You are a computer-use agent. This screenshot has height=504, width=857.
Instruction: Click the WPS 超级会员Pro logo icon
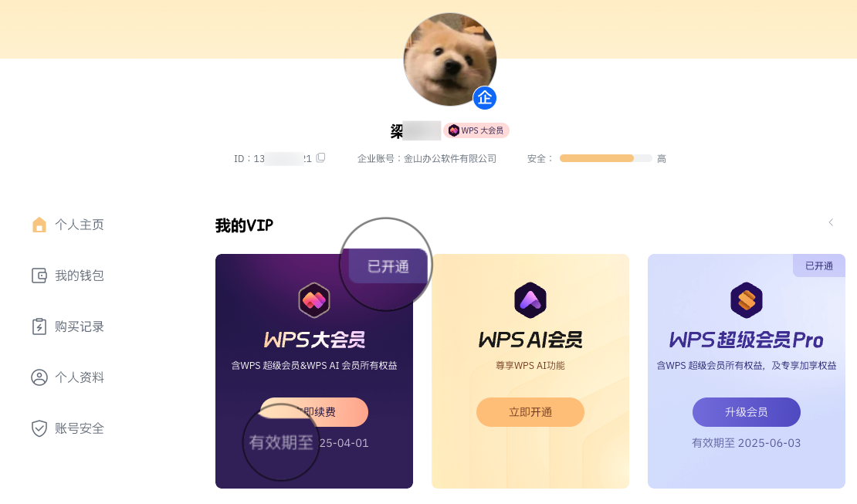pyautogui.click(x=747, y=300)
